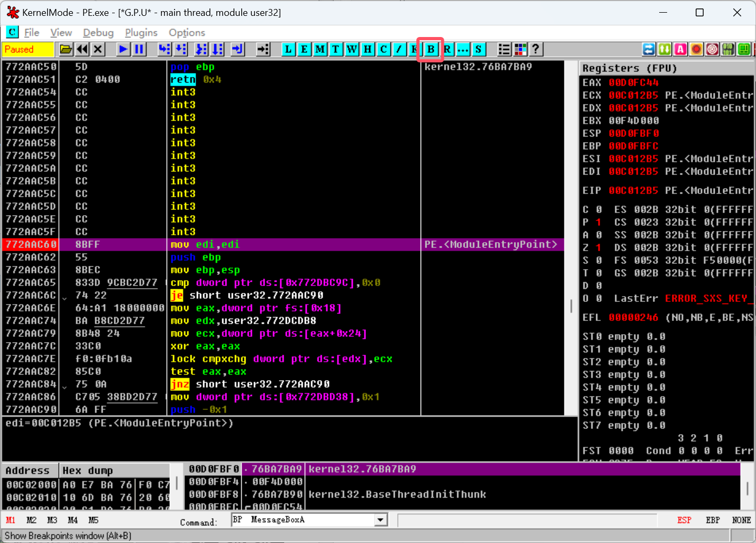
Task: Click the stack pane scrollbar thumb
Action: [748, 488]
